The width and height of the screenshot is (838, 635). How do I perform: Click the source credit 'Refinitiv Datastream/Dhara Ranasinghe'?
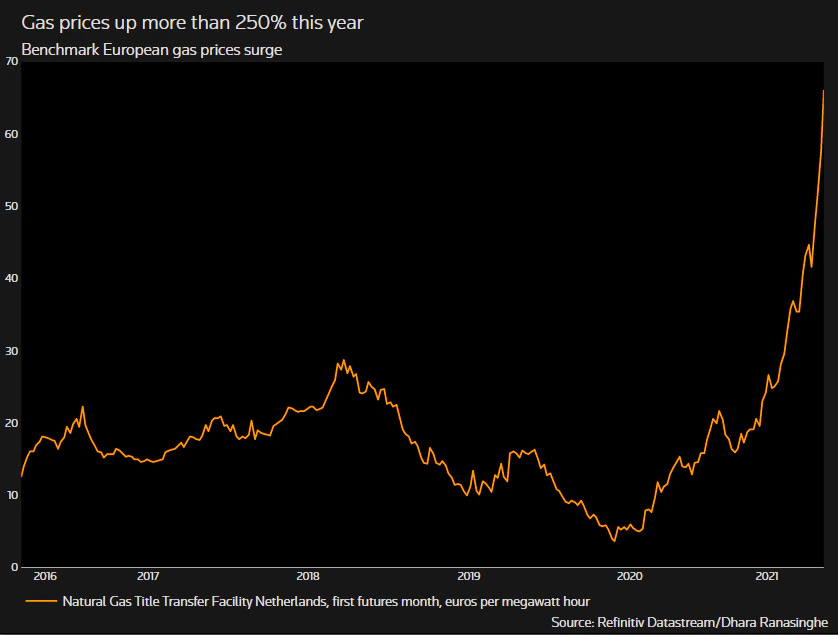click(x=712, y=623)
